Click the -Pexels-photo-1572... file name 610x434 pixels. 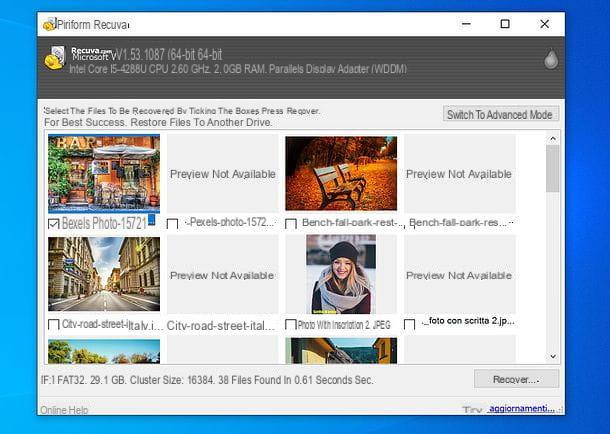[231, 223]
